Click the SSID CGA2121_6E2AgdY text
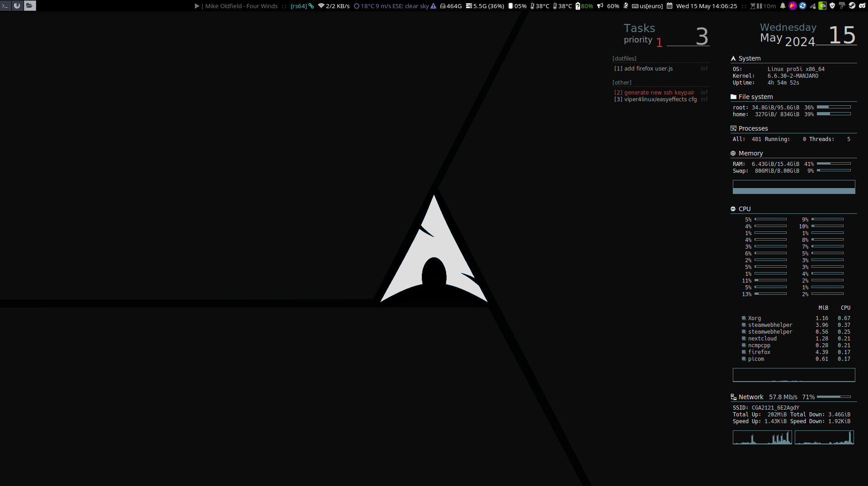This screenshot has height=486, width=868. [775, 408]
